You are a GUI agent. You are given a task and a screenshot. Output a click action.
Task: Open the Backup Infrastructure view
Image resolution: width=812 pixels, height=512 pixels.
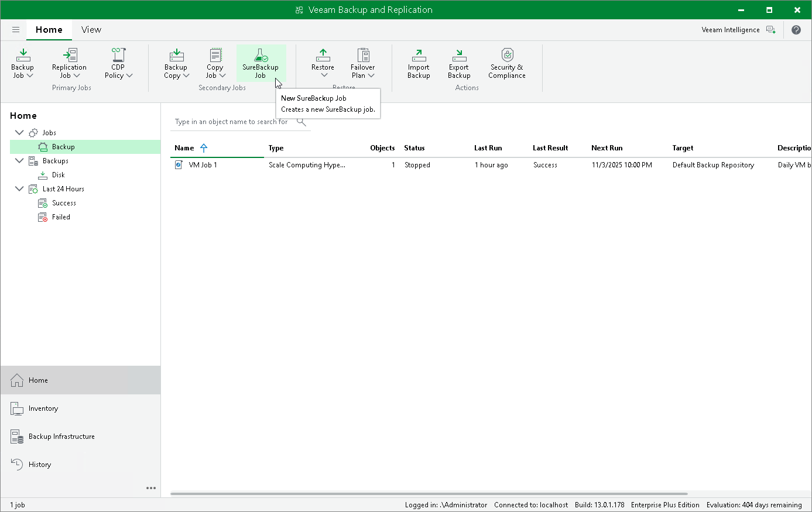tap(61, 437)
